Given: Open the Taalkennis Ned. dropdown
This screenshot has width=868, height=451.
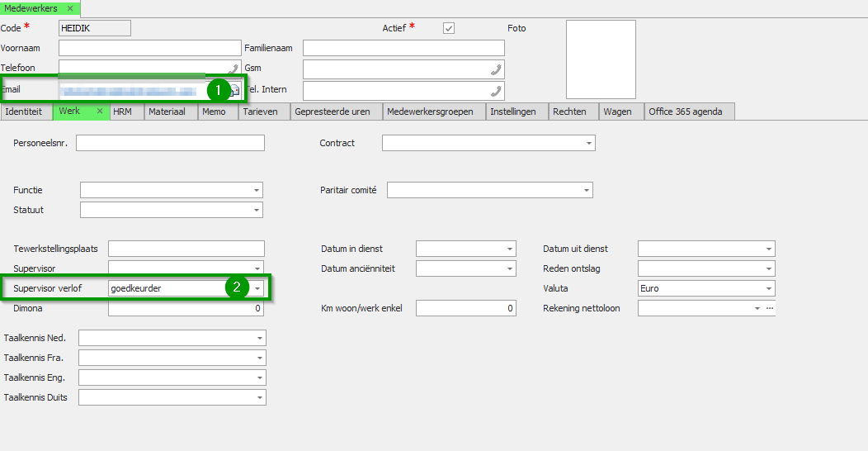Looking at the screenshot, I should click(x=260, y=338).
